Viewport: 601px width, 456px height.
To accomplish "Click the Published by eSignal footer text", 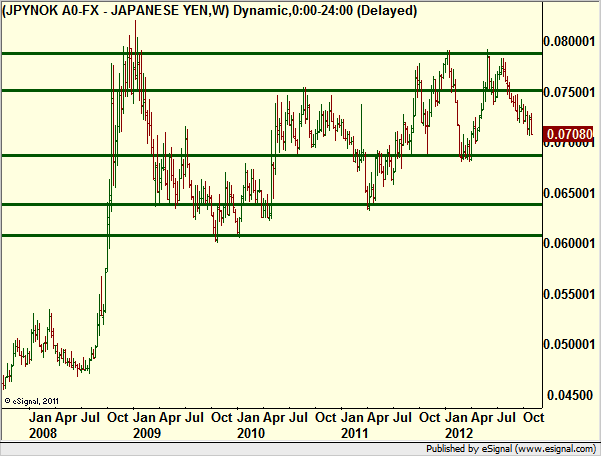I will coord(511,448).
